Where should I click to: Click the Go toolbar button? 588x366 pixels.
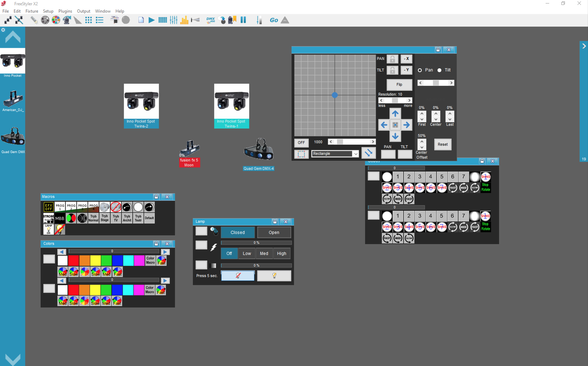click(x=274, y=20)
